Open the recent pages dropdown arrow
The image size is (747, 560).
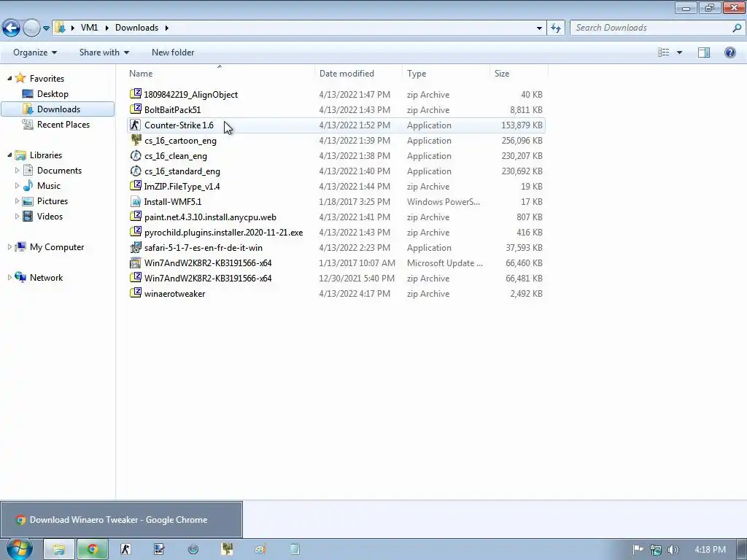tap(46, 28)
